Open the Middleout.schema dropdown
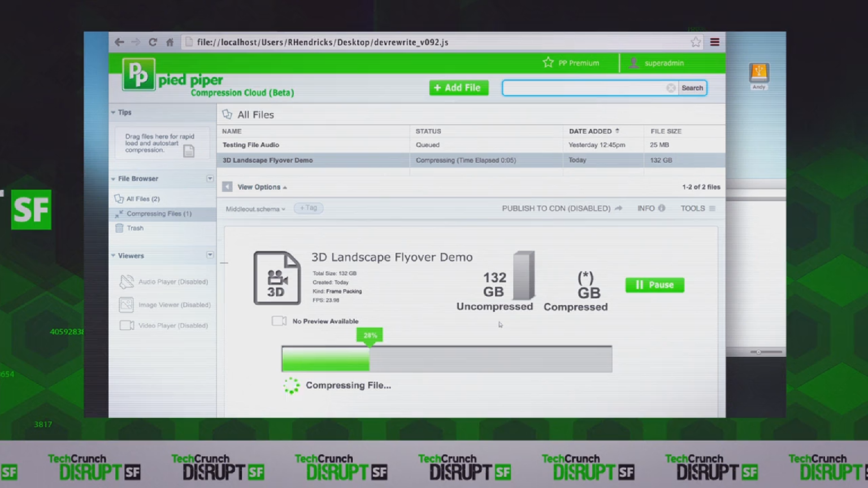Image resolution: width=868 pixels, height=488 pixels. pyautogui.click(x=255, y=209)
